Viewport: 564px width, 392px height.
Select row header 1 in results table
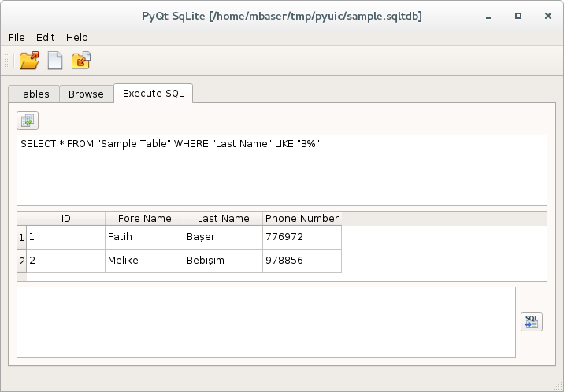click(x=21, y=237)
